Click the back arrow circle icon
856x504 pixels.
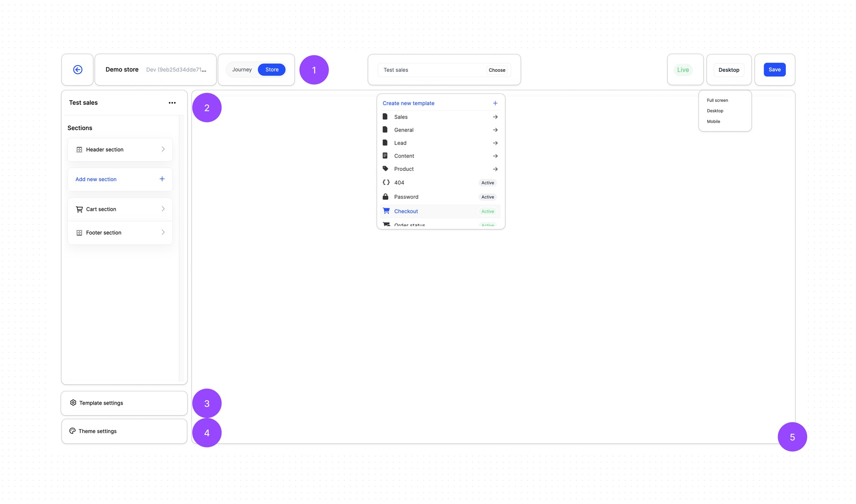pyautogui.click(x=78, y=70)
